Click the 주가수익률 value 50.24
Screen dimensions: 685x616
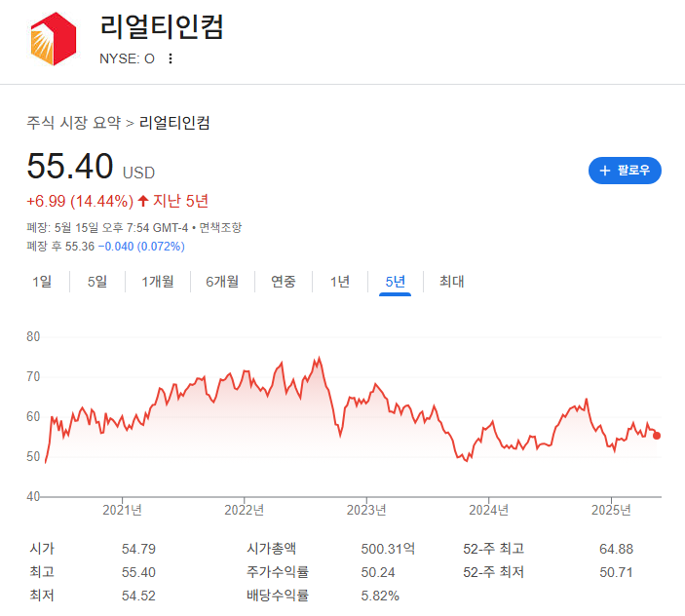[378, 572]
